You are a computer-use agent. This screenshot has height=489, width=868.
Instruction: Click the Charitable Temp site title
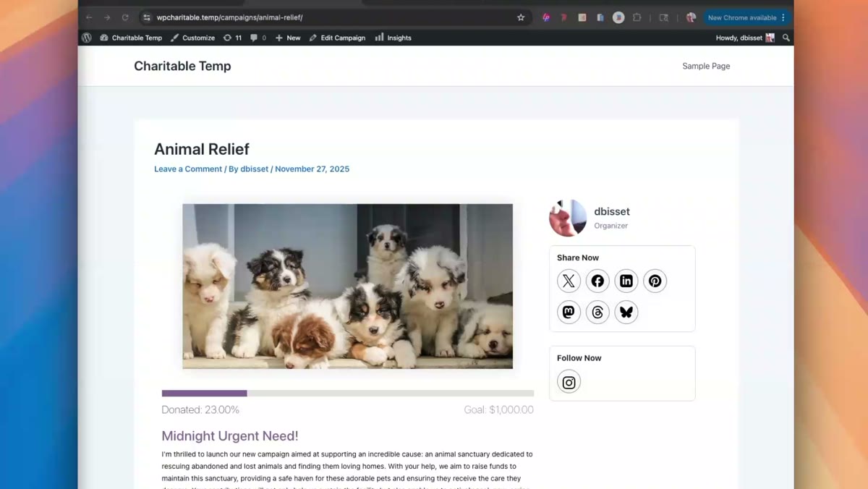pyautogui.click(x=182, y=66)
